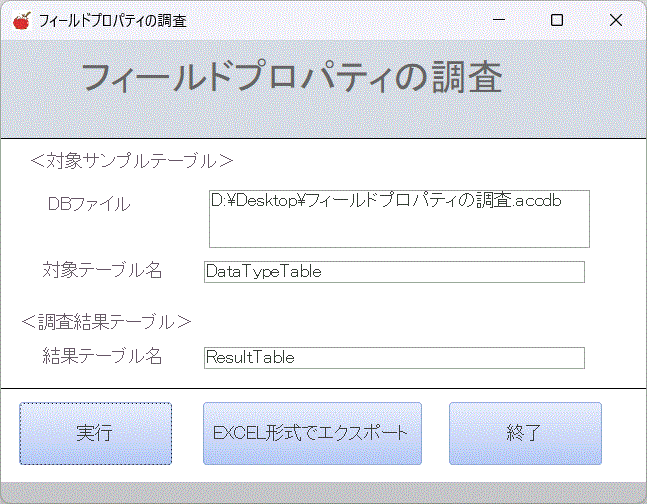Click the DBファイル path text box
This screenshot has height=504, width=648.
click(399, 219)
